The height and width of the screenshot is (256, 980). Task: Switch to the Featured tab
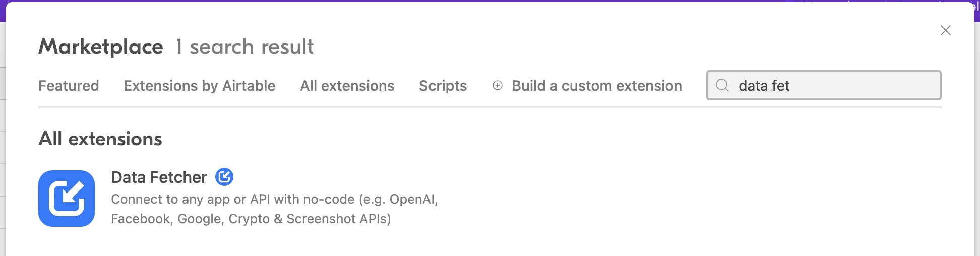tap(69, 86)
